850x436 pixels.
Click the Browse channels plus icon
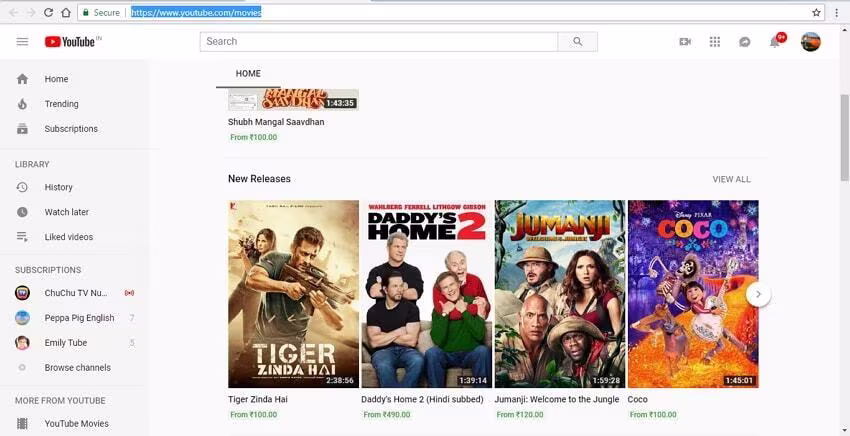click(x=22, y=368)
